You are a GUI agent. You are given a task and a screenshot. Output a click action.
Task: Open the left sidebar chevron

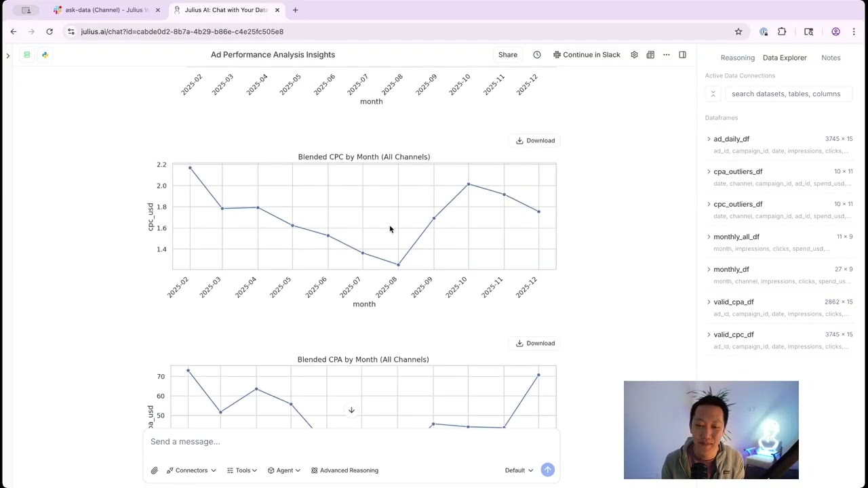pos(7,55)
